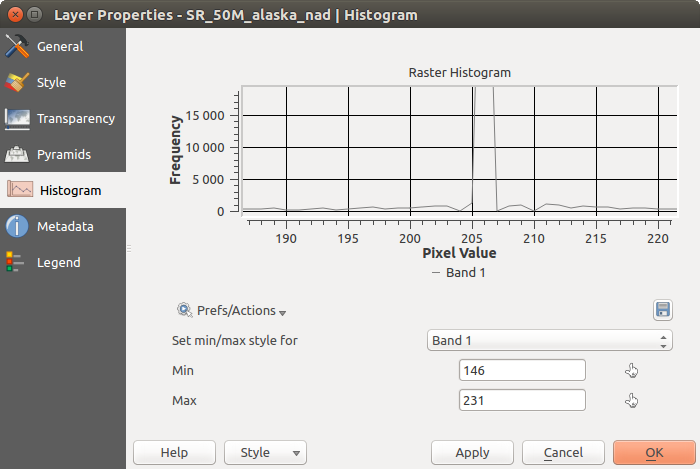Click inside the Min value field
This screenshot has height=469, width=700.
tap(521, 371)
